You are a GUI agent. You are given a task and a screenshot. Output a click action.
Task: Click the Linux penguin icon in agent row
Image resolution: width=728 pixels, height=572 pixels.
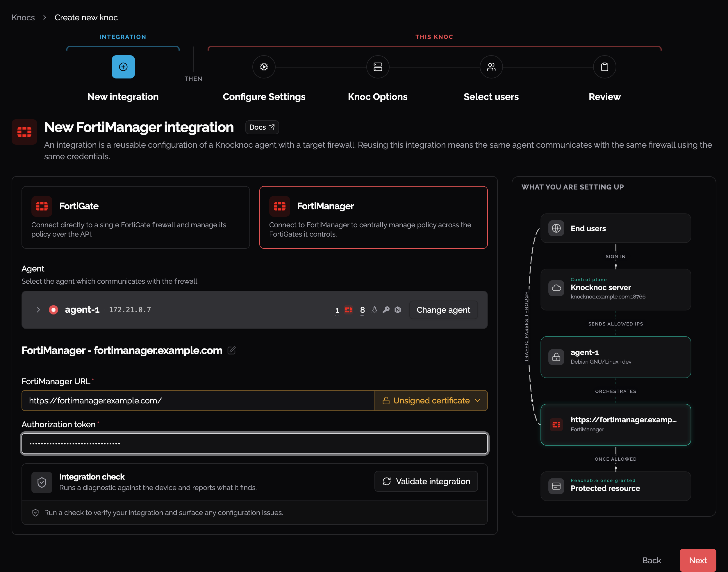pos(374,310)
